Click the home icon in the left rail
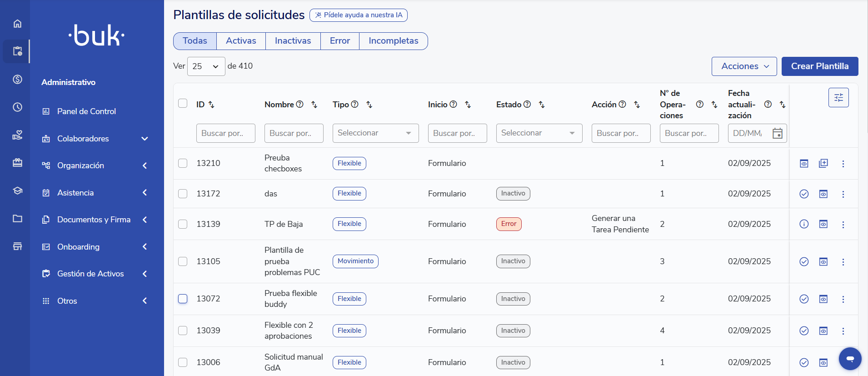Viewport: 868px width, 376px height. 17,24
